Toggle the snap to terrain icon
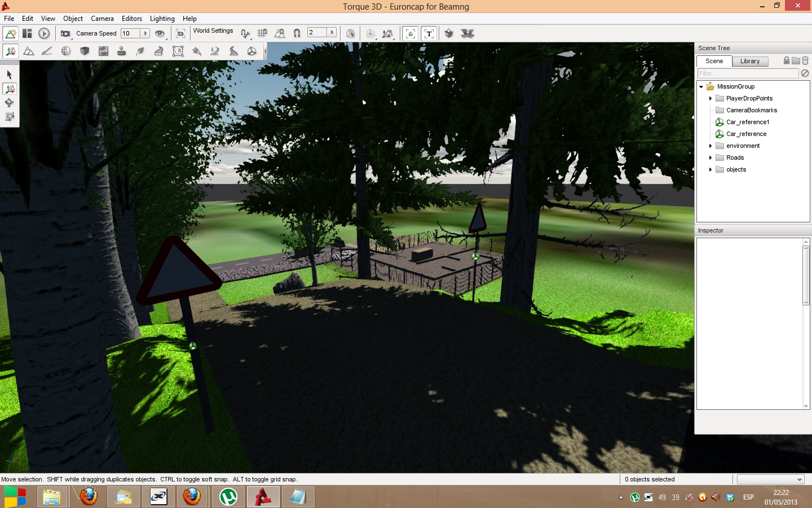This screenshot has width=812, height=508. [280, 33]
